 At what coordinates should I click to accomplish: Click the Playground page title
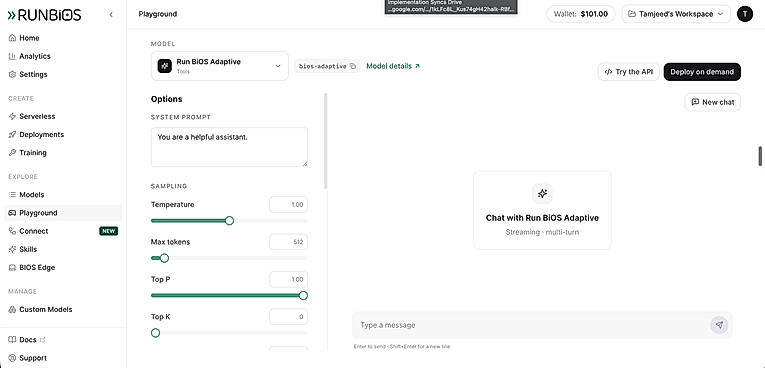158,14
